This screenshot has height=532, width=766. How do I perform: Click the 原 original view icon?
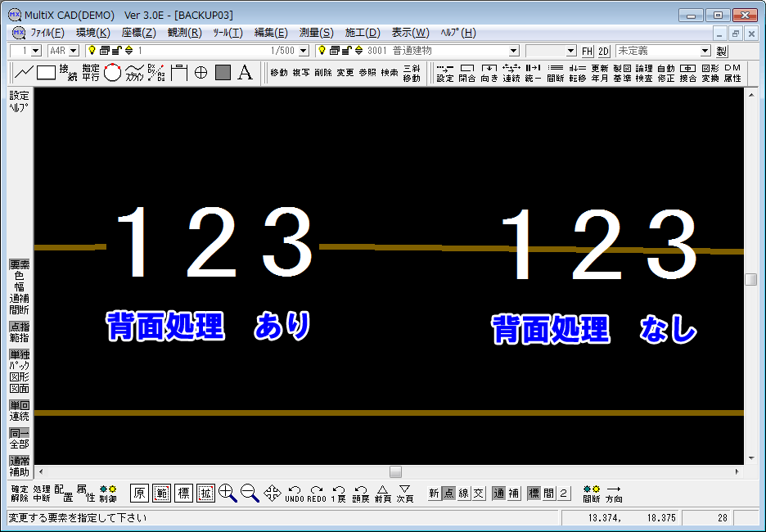[139, 494]
